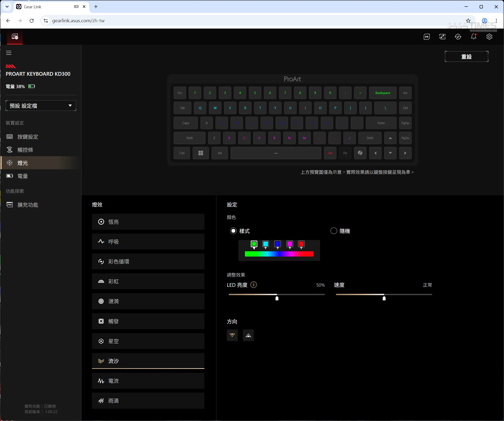Select the red color stop swatch

301,245
